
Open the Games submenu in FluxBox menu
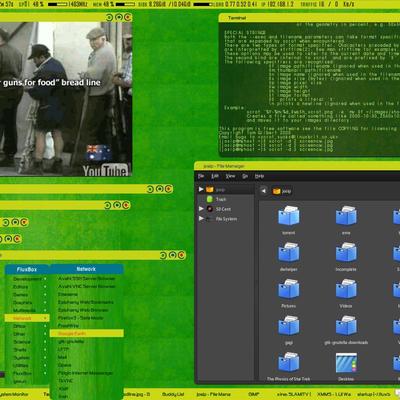tap(27, 295)
